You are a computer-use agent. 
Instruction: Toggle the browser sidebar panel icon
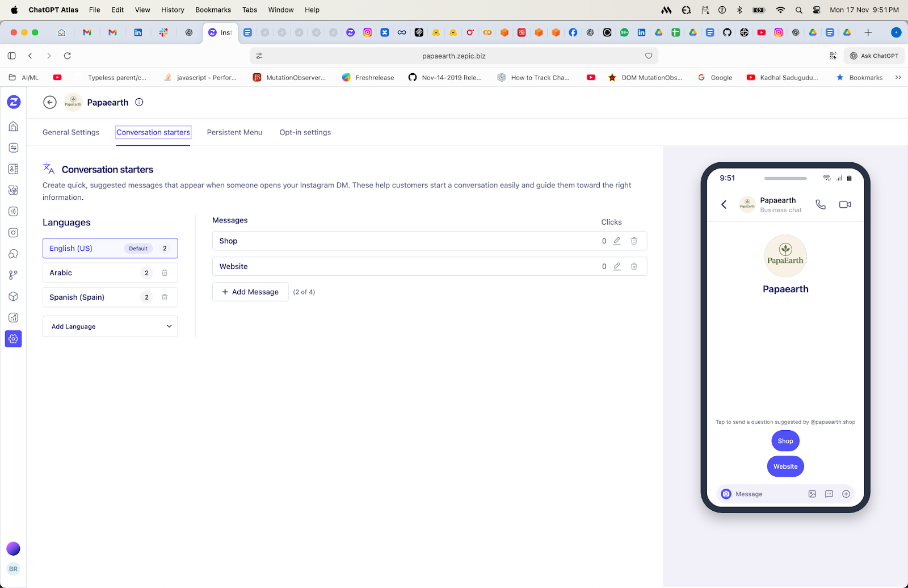[x=11, y=56]
